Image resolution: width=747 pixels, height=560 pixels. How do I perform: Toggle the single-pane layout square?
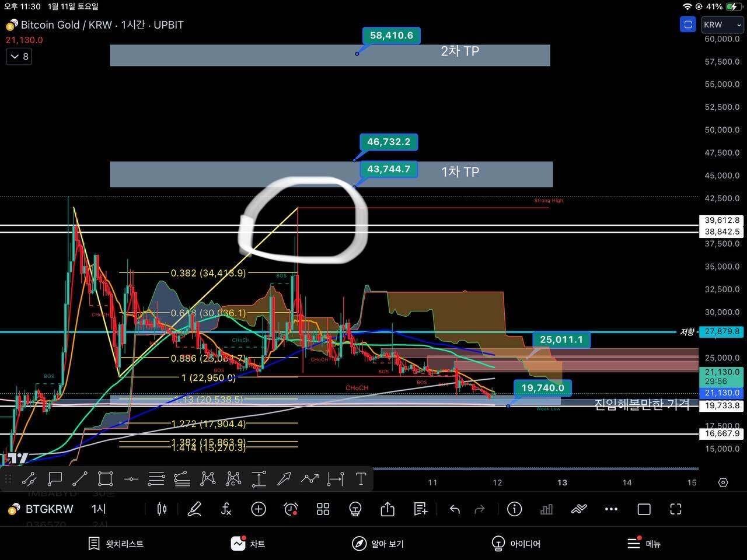644,509
